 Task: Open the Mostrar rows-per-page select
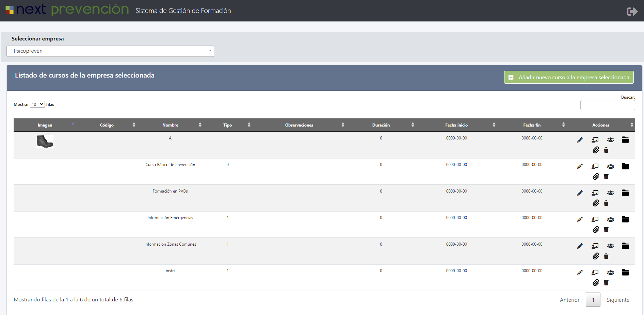pyautogui.click(x=37, y=104)
